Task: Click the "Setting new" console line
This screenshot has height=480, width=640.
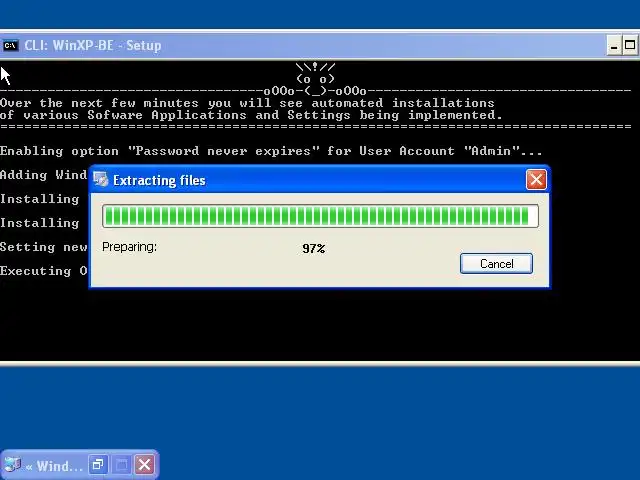Action: coord(44,247)
